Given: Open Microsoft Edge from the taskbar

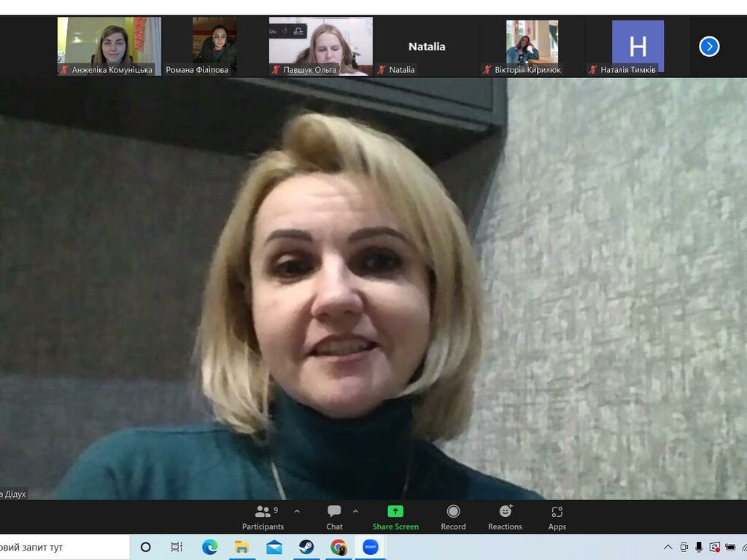Looking at the screenshot, I should (x=210, y=547).
